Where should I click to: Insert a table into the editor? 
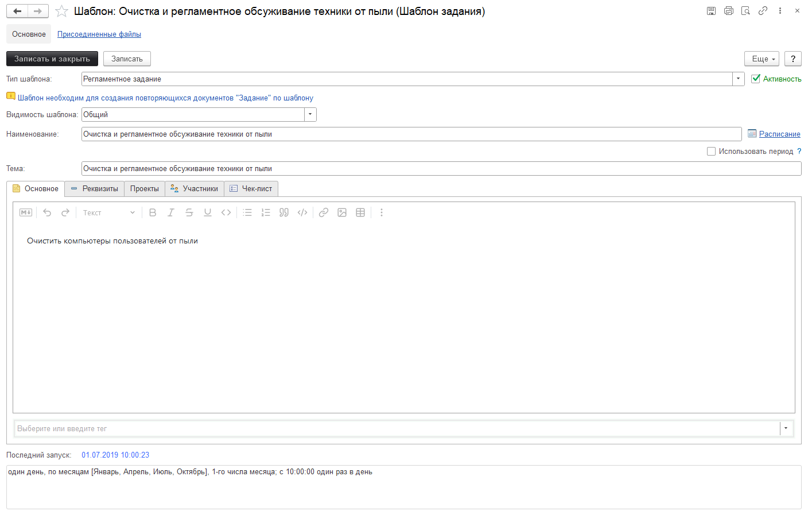pos(360,212)
